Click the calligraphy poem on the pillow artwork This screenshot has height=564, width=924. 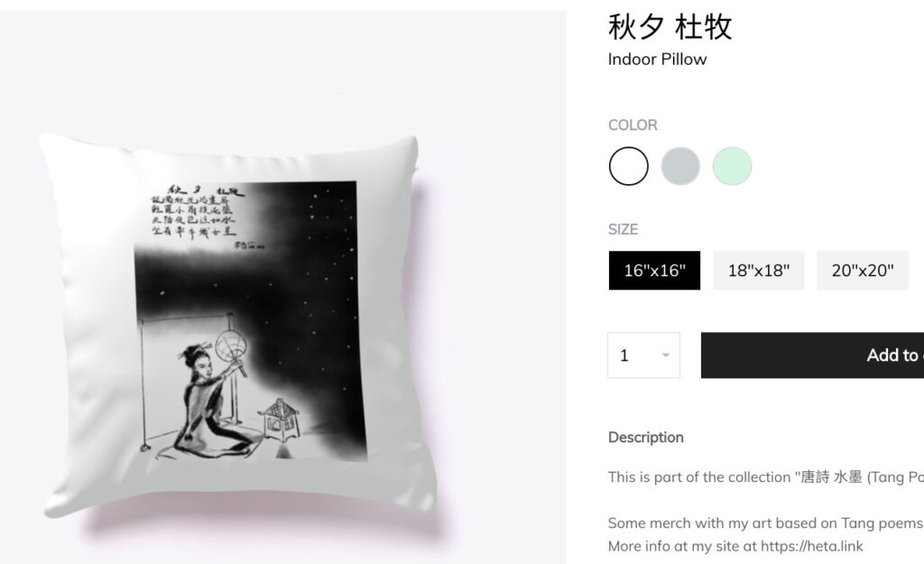[x=195, y=213]
